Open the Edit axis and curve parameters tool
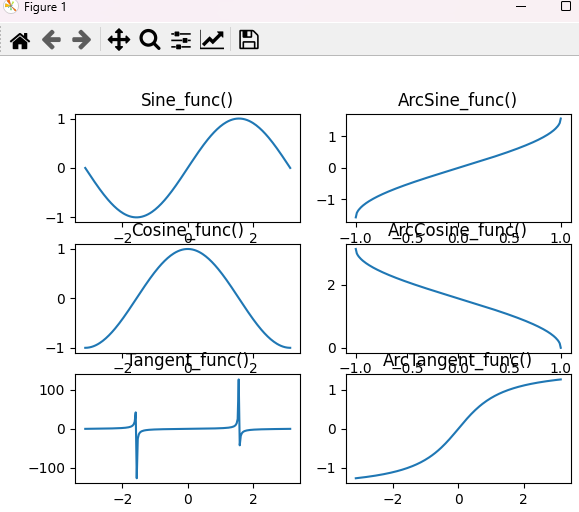This screenshot has width=579, height=512. [x=212, y=39]
